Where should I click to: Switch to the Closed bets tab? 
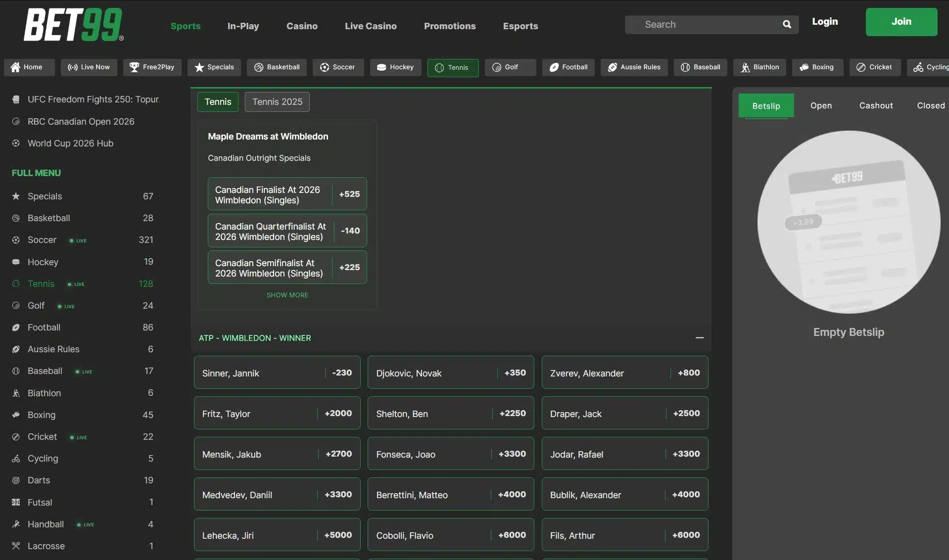tap(931, 105)
